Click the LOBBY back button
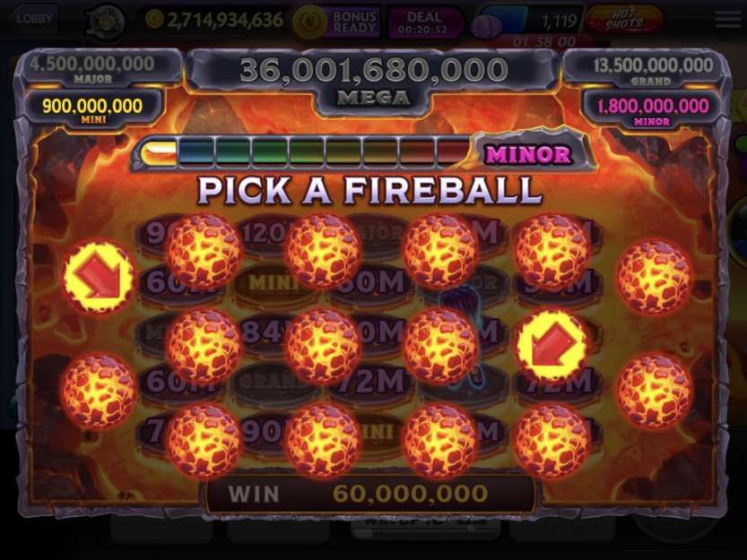Image resolution: width=747 pixels, height=560 pixels. (x=32, y=19)
